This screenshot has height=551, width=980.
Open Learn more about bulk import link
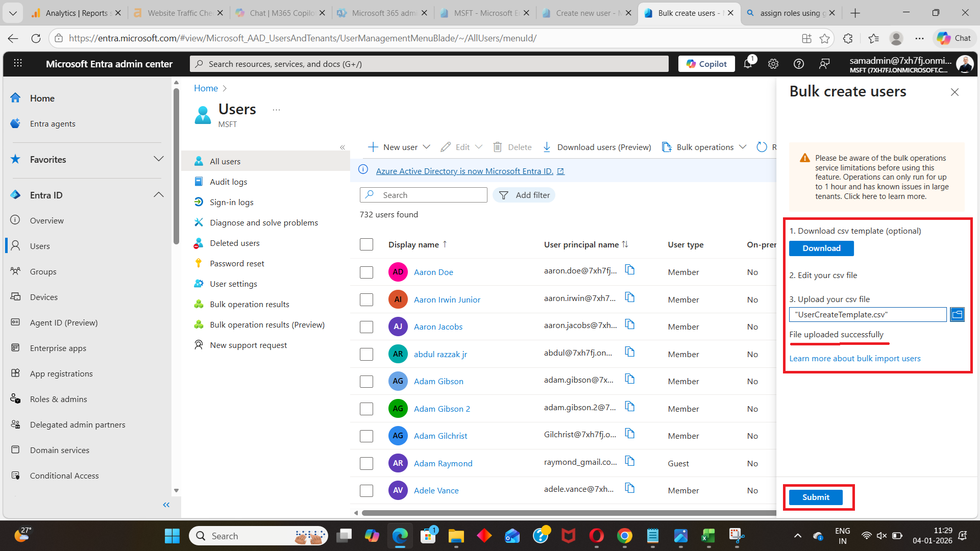pos(854,358)
